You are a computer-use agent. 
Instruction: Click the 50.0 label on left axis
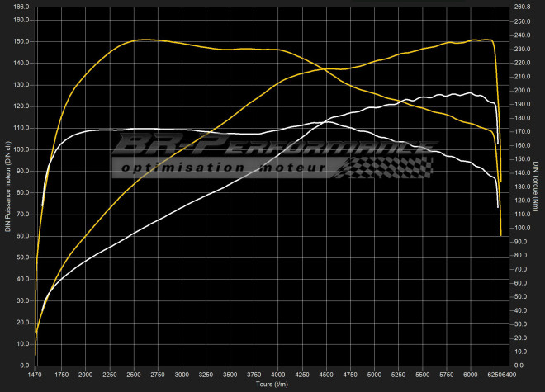pyautogui.click(x=23, y=257)
